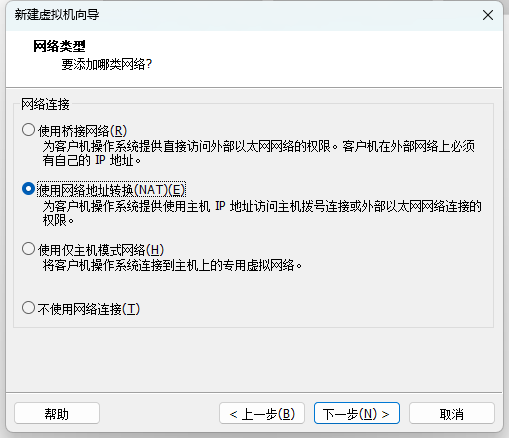This screenshot has width=509, height=438.
Task: Click the 使用桥接网络(R) label text
Action: [82, 131]
